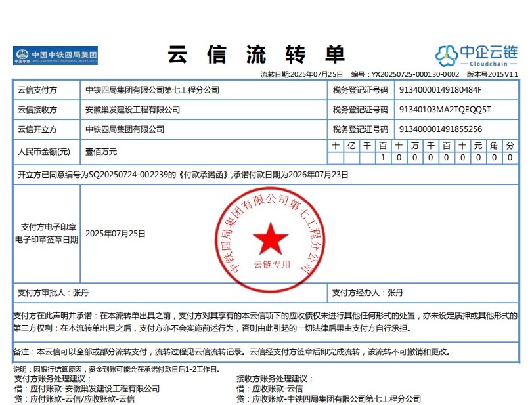Select the document title 云信流转单

click(x=256, y=54)
